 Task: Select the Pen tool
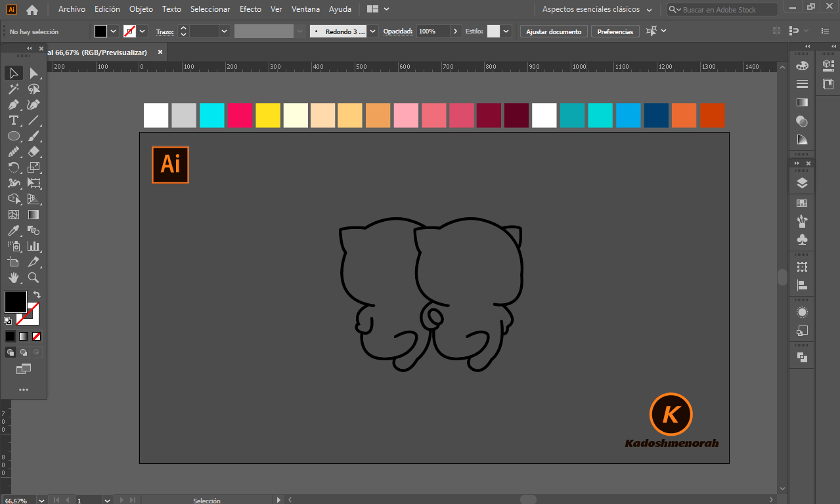pyautogui.click(x=14, y=104)
